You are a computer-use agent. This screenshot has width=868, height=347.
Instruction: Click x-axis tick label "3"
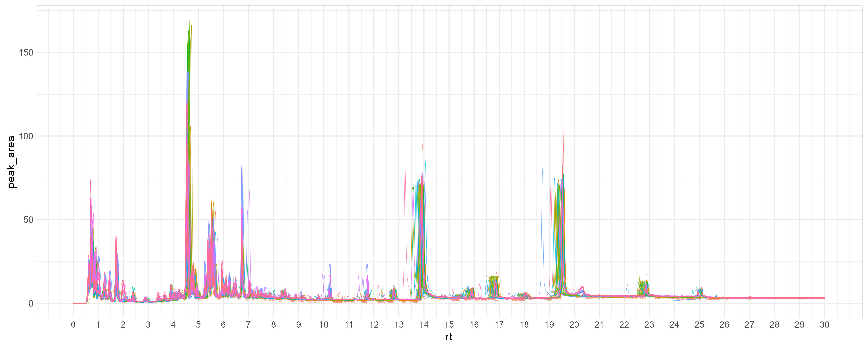[x=148, y=325]
